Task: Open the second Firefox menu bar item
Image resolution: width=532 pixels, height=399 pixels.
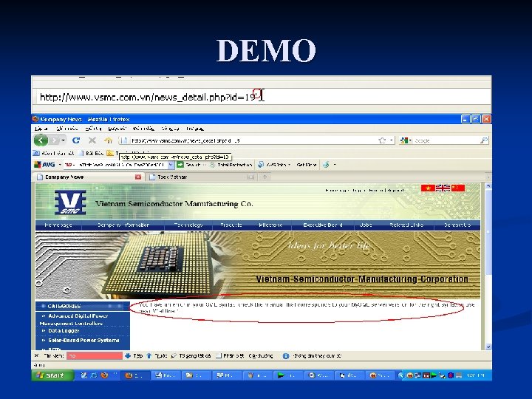Action: click(x=66, y=129)
